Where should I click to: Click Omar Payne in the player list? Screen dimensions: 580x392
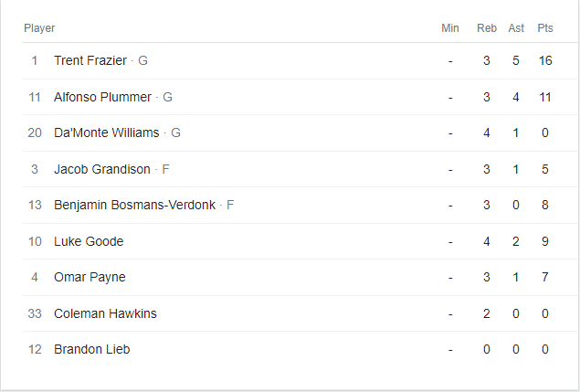coord(90,277)
